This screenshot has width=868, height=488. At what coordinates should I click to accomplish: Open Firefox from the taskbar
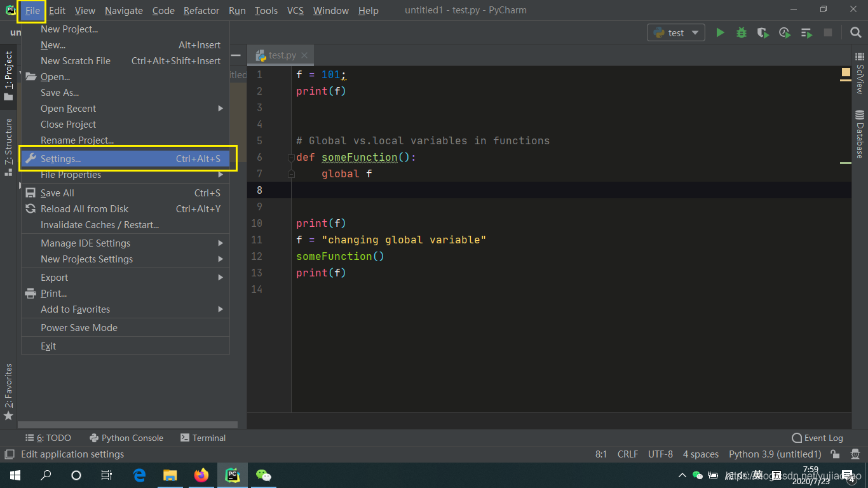pyautogui.click(x=201, y=475)
